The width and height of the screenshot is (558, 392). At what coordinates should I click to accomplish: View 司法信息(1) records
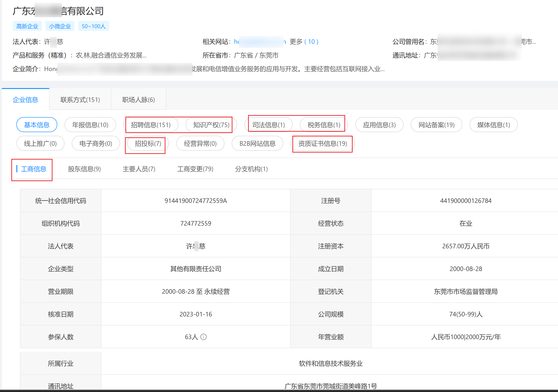(x=268, y=125)
